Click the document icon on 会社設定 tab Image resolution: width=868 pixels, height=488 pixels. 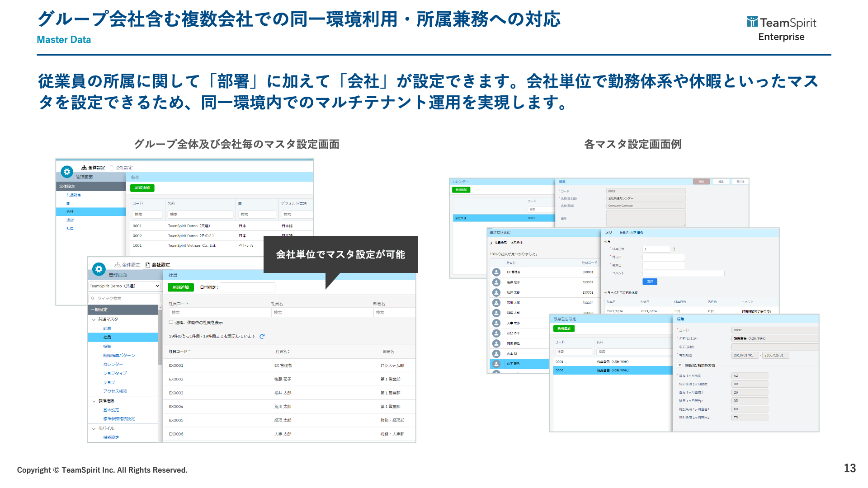point(148,265)
